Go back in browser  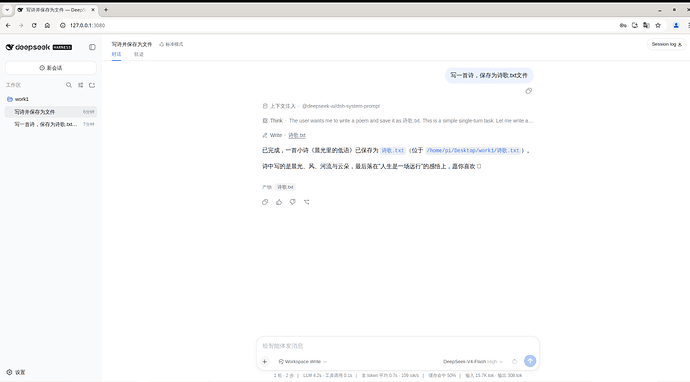(8, 26)
